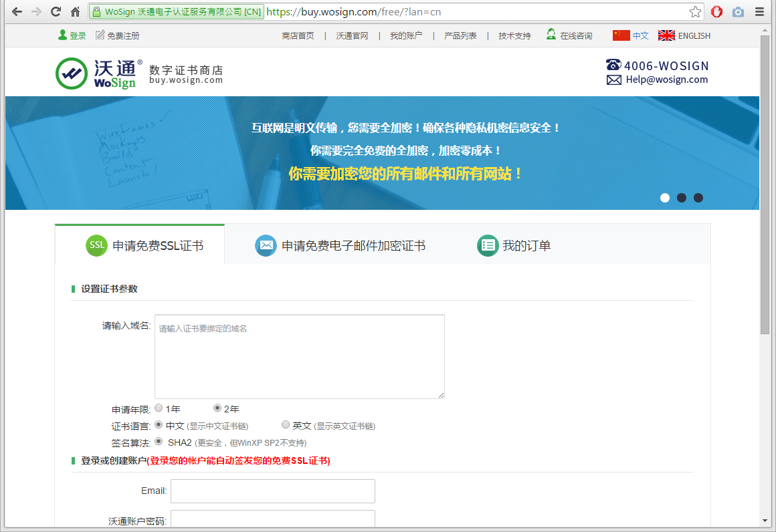Screen dimensions: 776x532
Task: Open 沃通官网 in the top navigation
Action: click(x=352, y=36)
